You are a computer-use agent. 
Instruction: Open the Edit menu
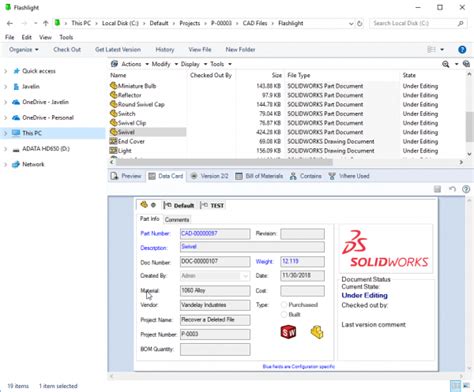(27, 37)
